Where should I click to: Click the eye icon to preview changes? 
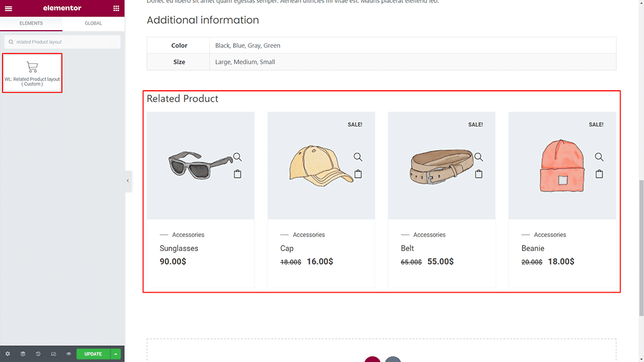point(69,354)
